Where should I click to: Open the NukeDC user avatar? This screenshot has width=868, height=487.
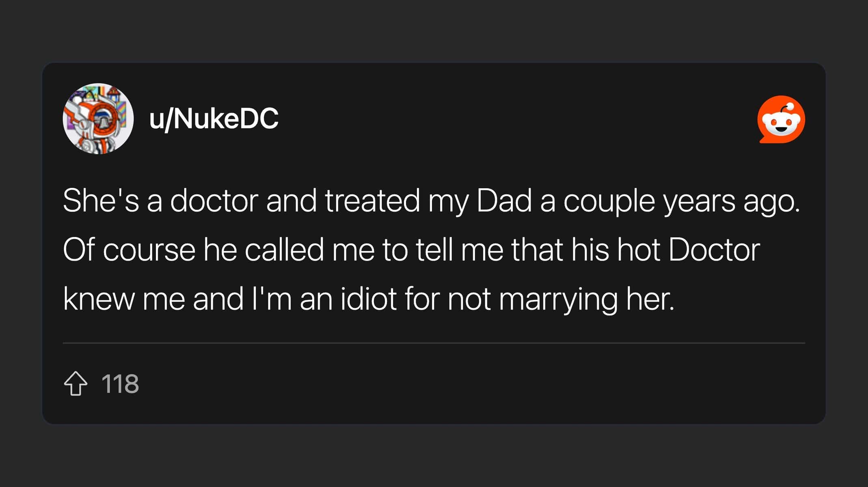pos(98,119)
